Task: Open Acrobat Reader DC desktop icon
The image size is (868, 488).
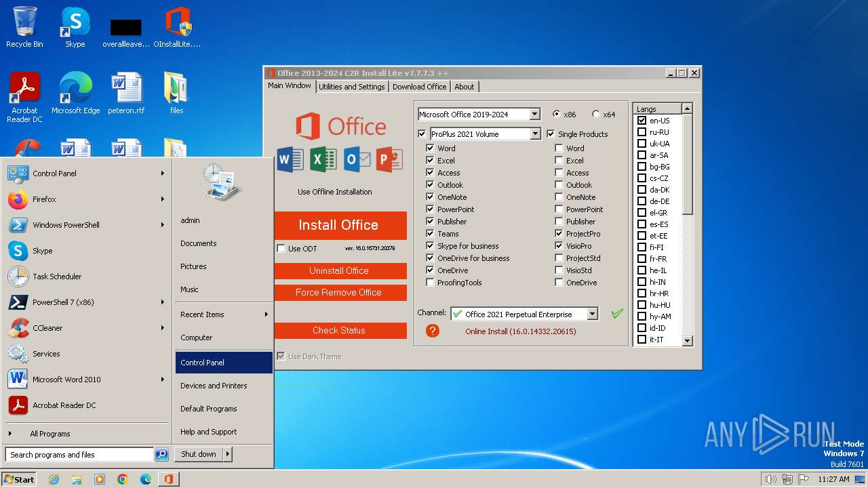Action: tap(24, 98)
